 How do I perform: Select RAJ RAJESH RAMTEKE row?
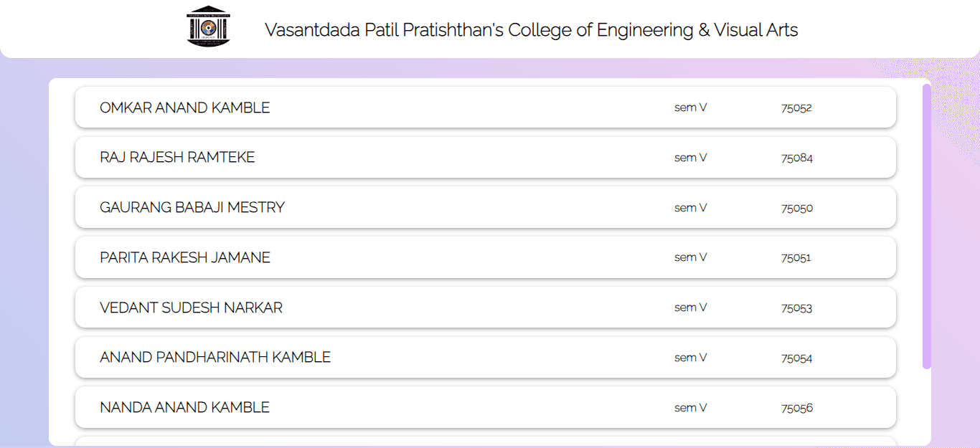[177, 158]
